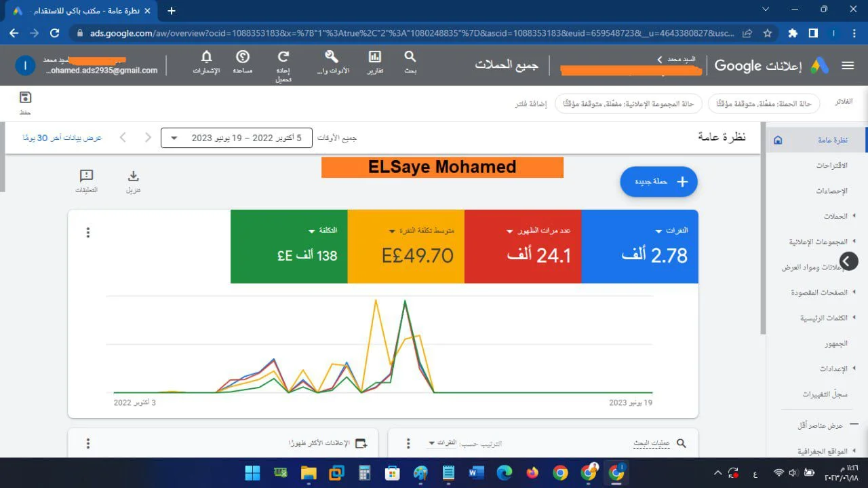
Task: Open the feedback comments icon
Action: [x=86, y=177]
